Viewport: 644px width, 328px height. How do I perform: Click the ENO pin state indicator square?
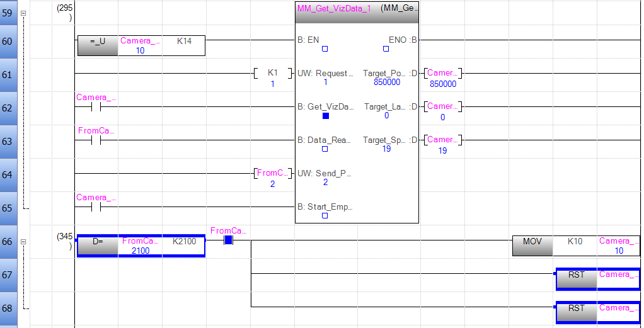pyautogui.click(x=386, y=49)
